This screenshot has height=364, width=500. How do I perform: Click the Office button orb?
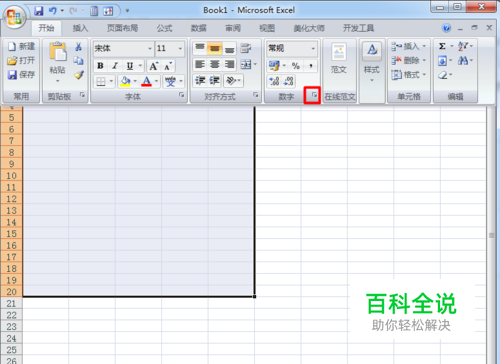(14, 17)
